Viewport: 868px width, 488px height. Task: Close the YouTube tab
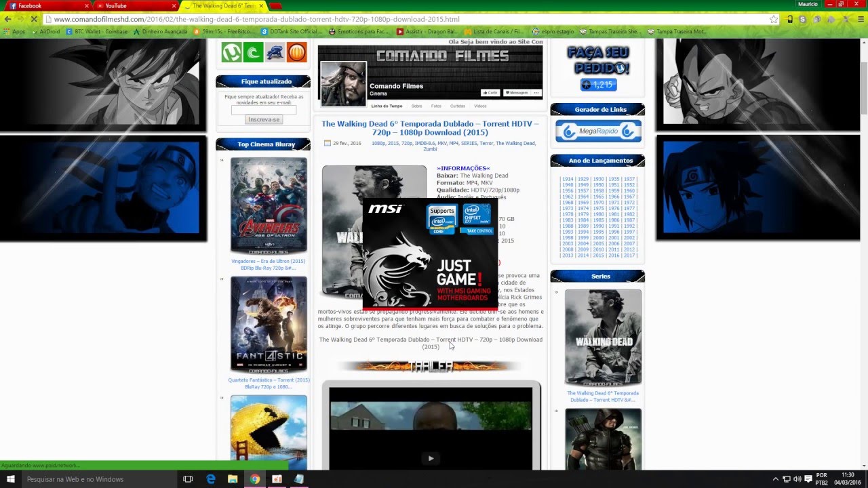click(174, 6)
